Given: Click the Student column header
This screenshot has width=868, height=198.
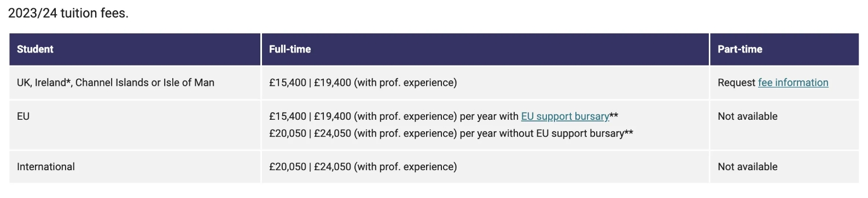Looking at the screenshot, I should 35,49.
